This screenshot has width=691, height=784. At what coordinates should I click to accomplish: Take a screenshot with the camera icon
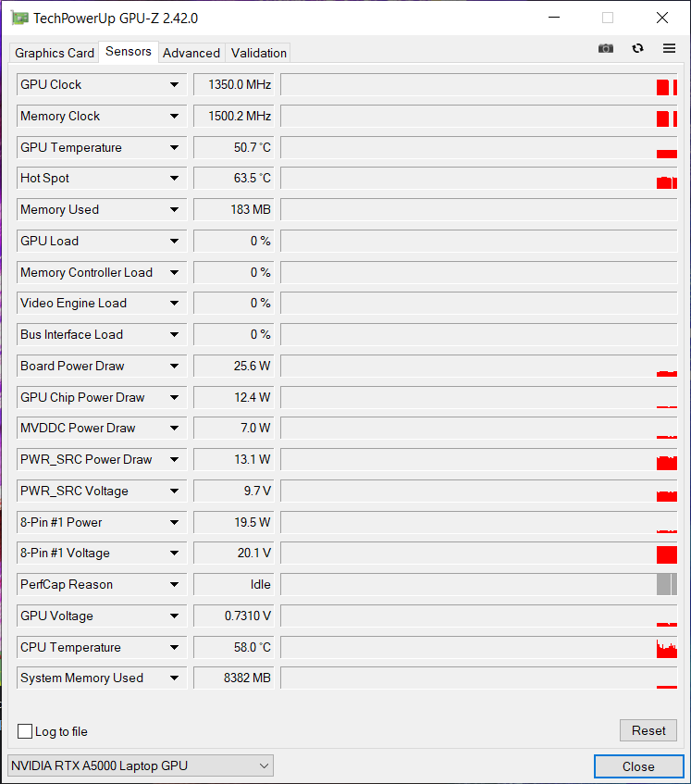pyautogui.click(x=606, y=48)
